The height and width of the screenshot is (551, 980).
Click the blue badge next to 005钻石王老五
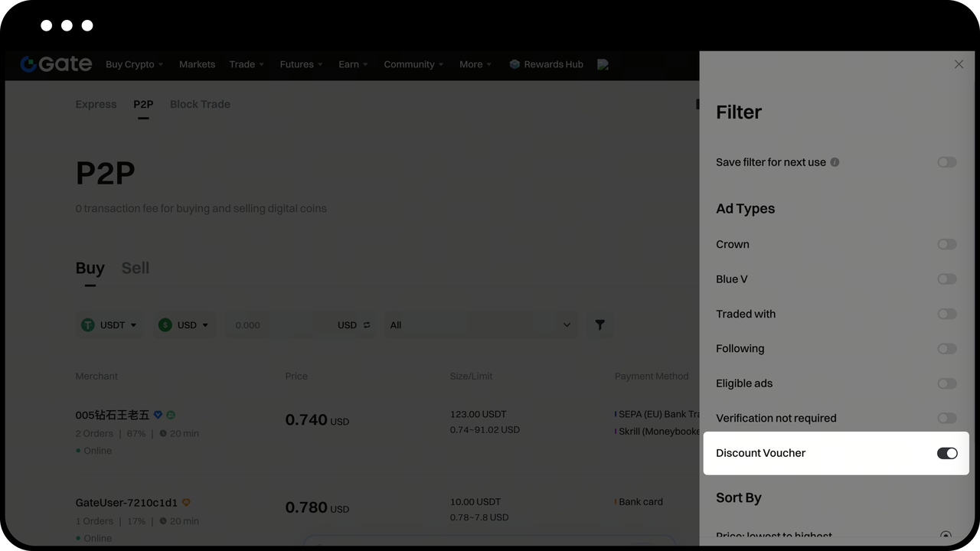[158, 415]
